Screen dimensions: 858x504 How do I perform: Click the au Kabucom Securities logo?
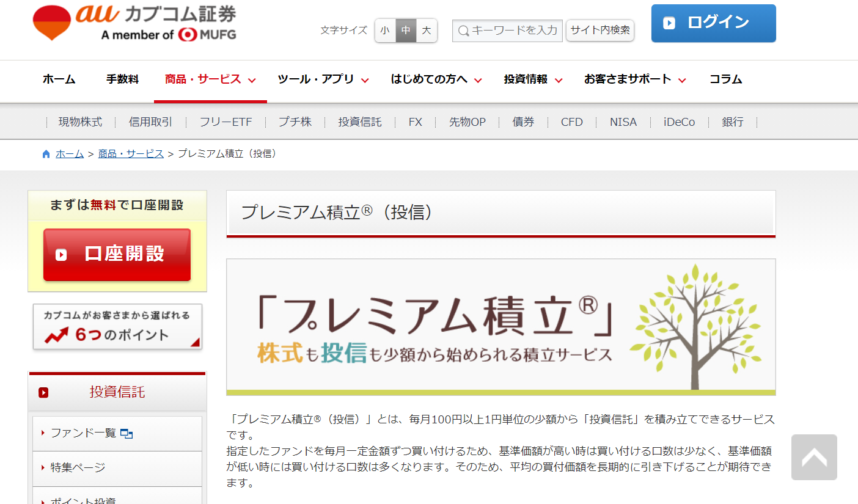134,23
